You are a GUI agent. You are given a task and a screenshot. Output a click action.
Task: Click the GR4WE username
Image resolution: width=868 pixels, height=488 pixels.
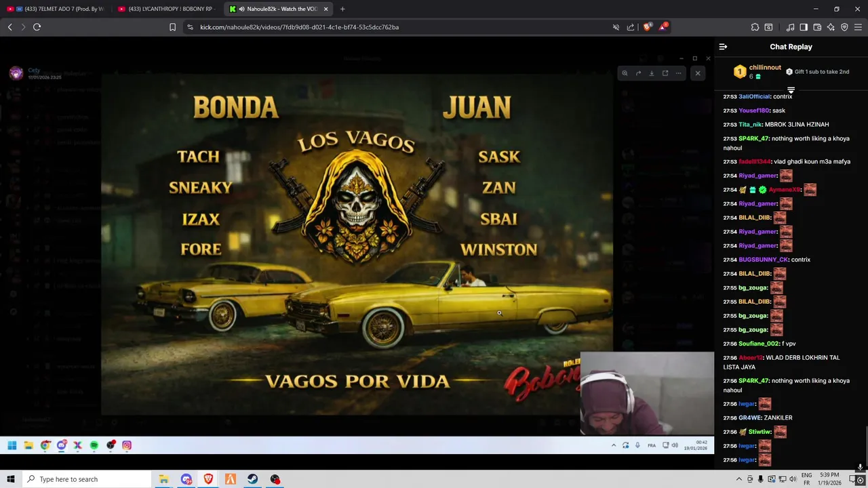click(750, 418)
